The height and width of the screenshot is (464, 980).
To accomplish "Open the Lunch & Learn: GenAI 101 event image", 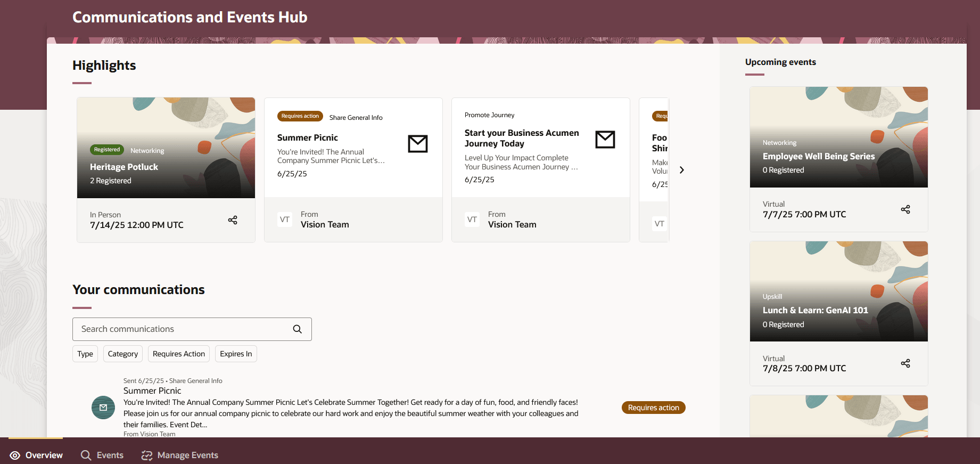I will [x=839, y=291].
